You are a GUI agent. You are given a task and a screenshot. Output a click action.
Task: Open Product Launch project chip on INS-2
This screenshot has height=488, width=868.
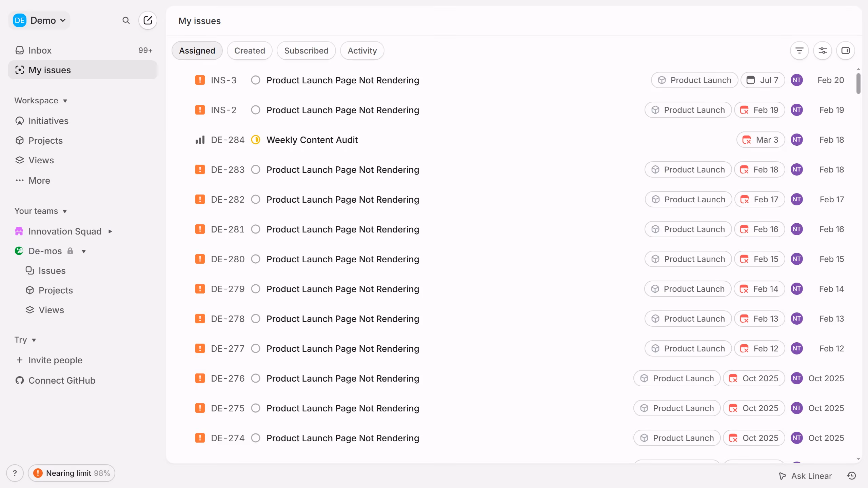click(x=688, y=110)
